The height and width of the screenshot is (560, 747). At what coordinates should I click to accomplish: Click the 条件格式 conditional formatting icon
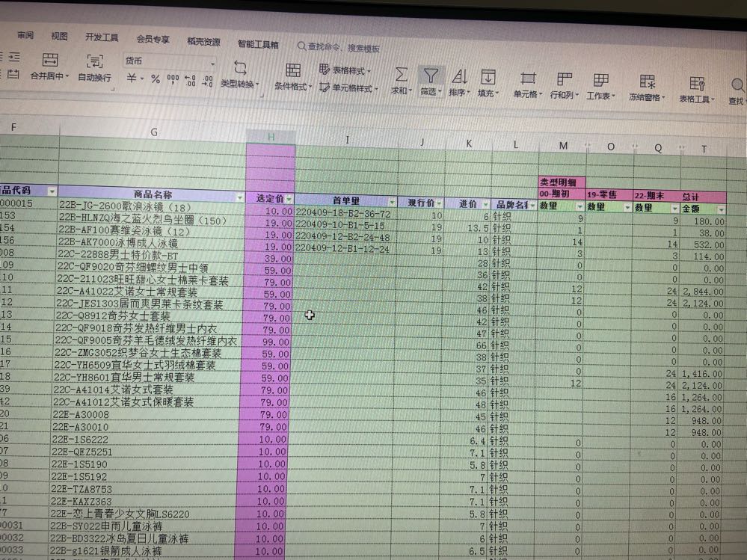pyautogui.click(x=293, y=72)
